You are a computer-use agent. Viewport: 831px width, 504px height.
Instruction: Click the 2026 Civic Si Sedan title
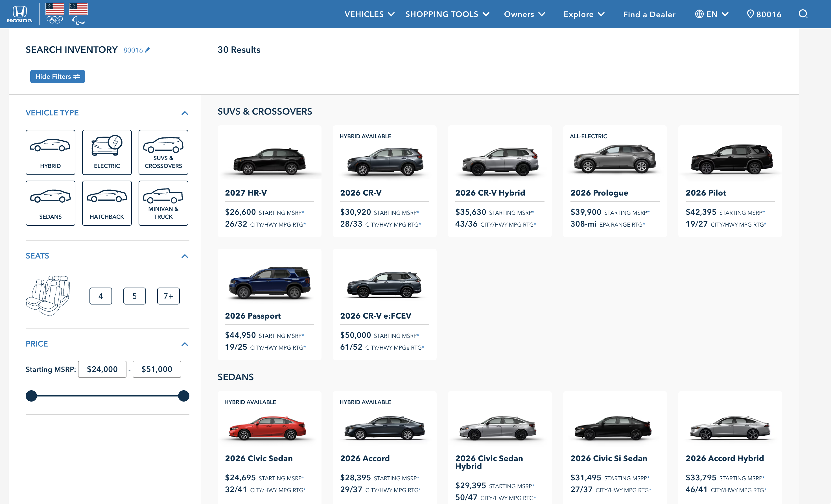point(609,459)
